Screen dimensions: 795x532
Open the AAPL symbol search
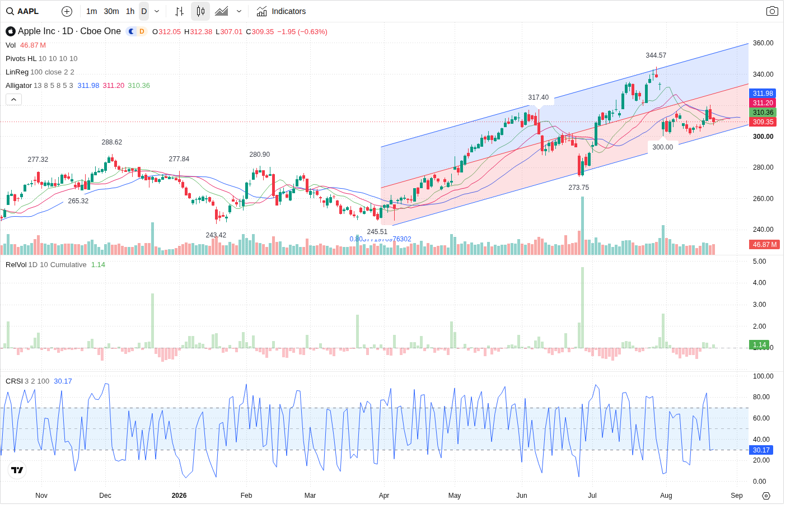[x=22, y=11]
